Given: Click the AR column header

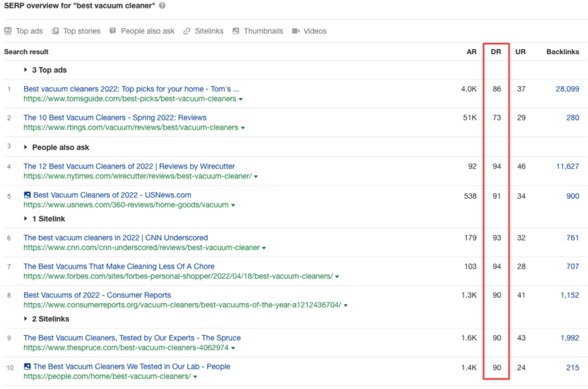Looking at the screenshot, I should click(471, 52).
